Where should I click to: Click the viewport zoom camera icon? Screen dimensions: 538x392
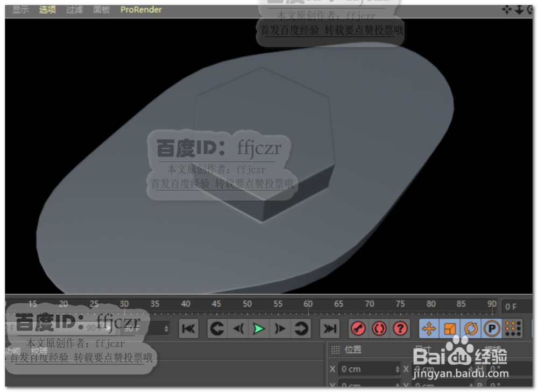click(x=519, y=10)
